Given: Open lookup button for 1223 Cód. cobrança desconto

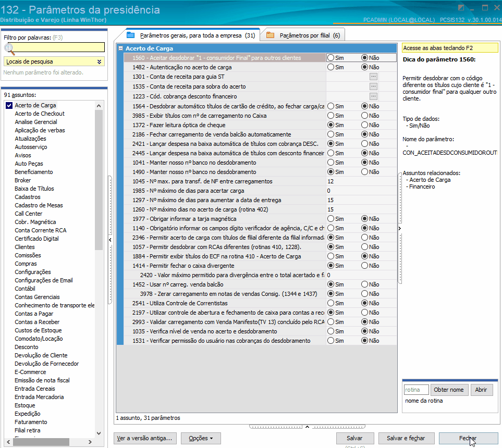Looking at the screenshot, I should (x=373, y=96).
